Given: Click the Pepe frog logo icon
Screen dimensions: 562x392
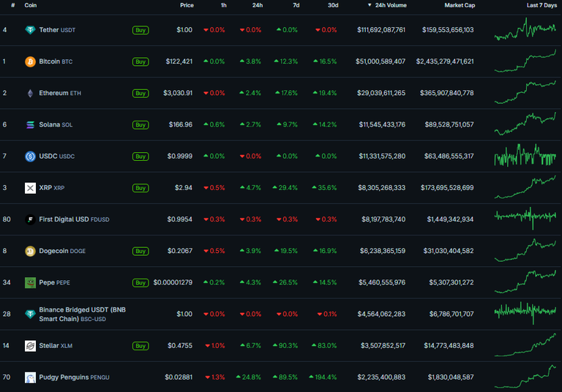Looking at the screenshot, I should [x=30, y=282].
